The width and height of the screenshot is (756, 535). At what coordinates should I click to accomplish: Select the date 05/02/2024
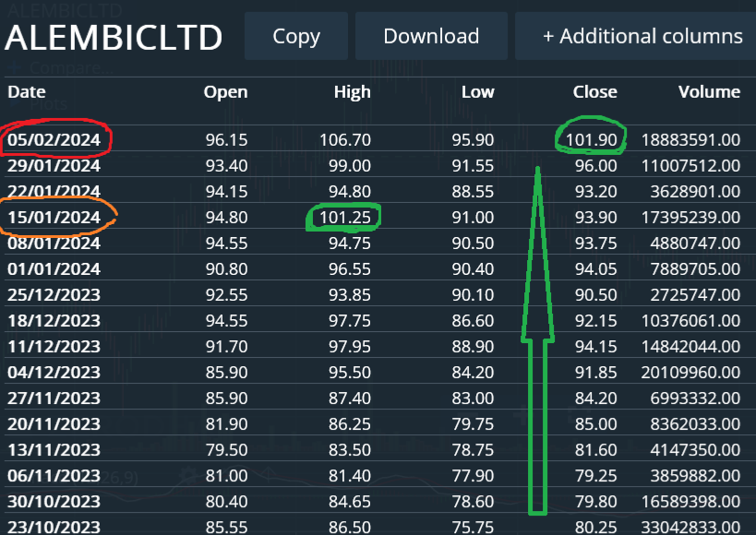(54, 140)
